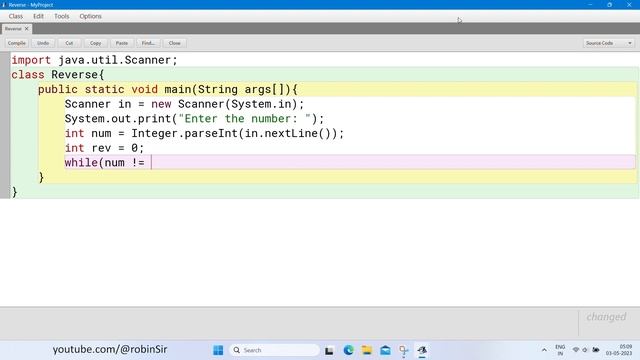Expand the Source Code view dropdown

pyautogui.click(x=608, y=43)
